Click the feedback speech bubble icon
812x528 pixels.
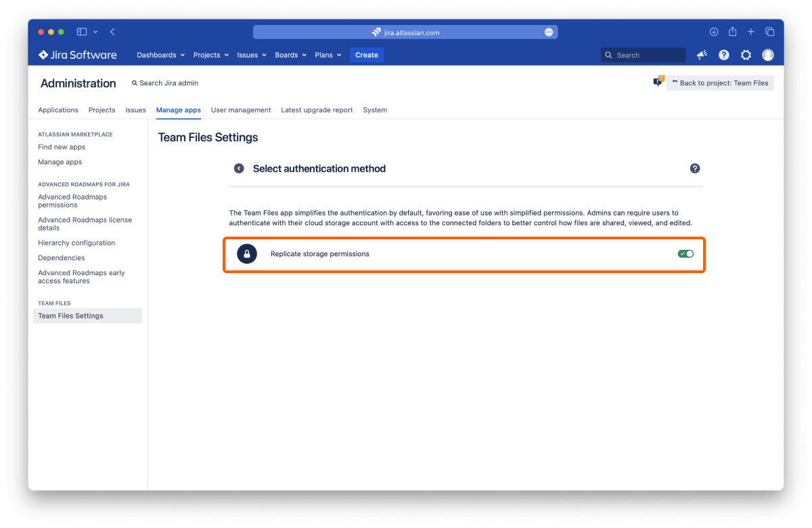pos(658,81)
